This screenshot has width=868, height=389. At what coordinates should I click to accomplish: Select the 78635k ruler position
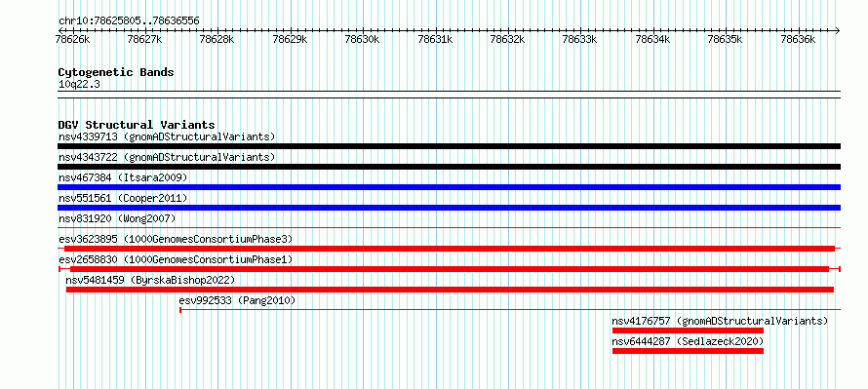(726, 39)
